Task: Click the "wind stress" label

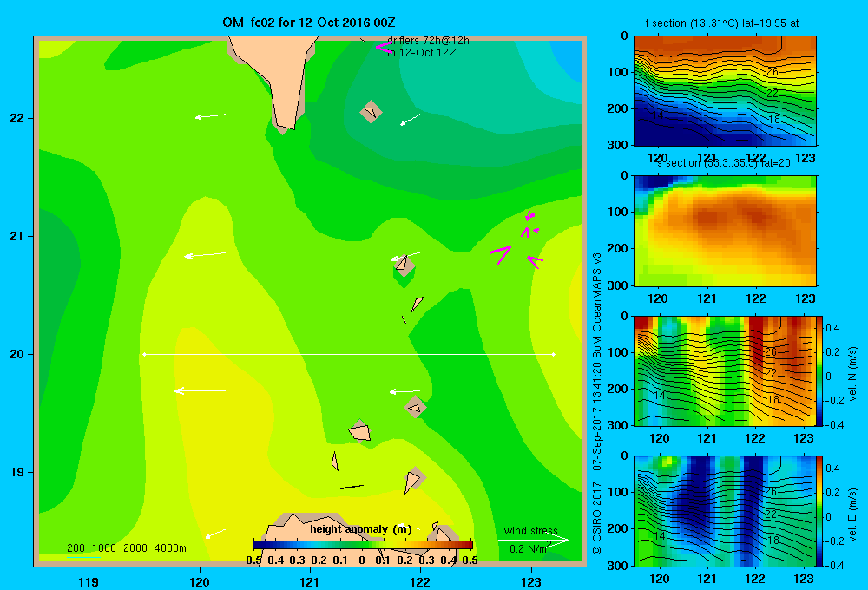Action: [x=530, y=531]
